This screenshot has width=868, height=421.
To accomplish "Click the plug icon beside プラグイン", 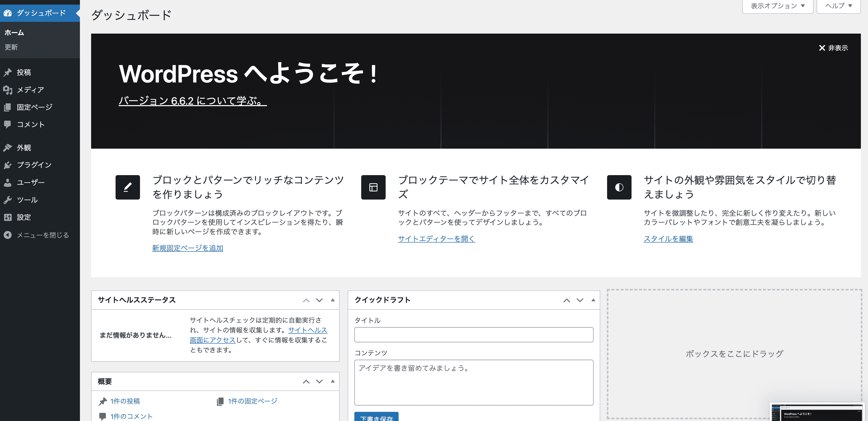I will (x=8, y=165).
